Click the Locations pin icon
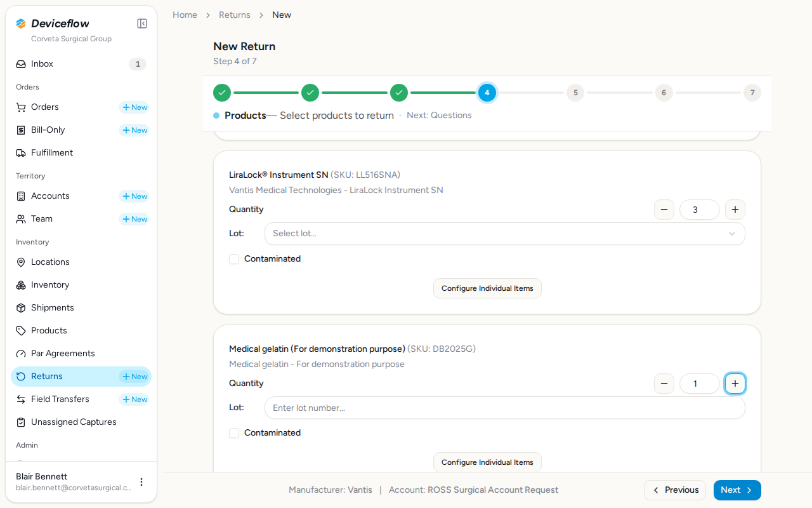The width and height of the screenshot is (812, 508). 21,262
